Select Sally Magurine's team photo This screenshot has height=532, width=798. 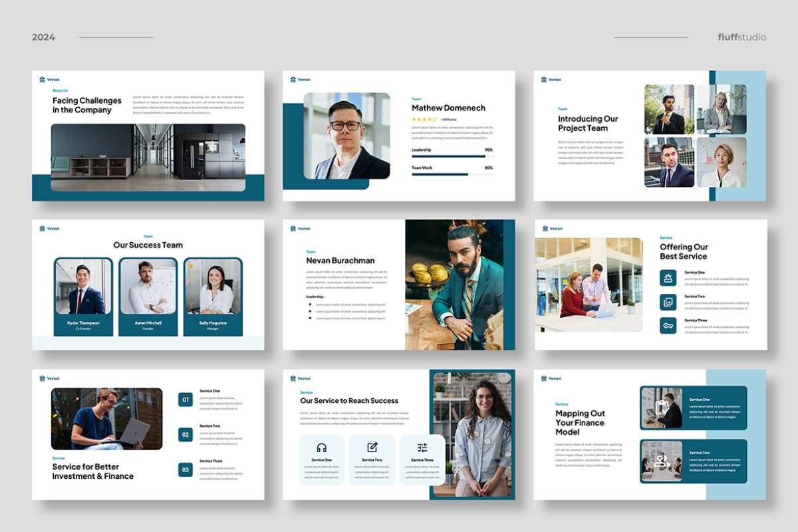click(x=213, y=287)
